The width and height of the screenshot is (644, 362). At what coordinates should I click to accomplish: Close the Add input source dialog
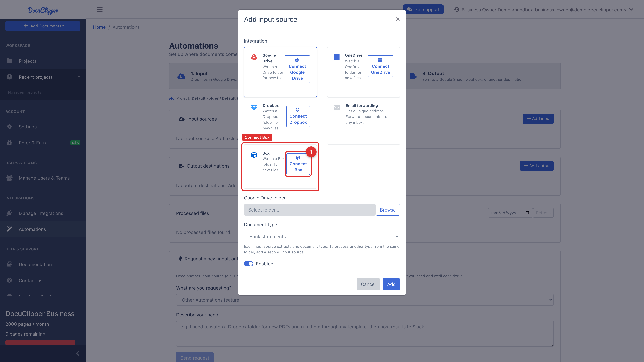(x=398, y=19)
